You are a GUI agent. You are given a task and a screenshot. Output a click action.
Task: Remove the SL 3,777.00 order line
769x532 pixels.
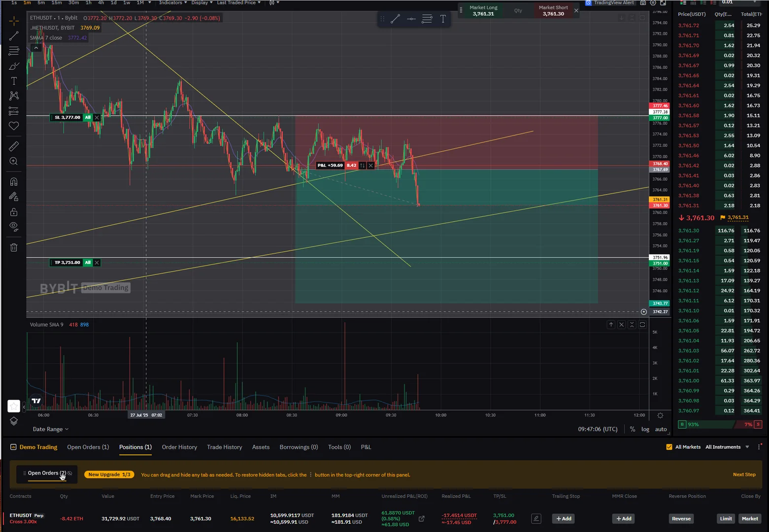(x=97, y=118)
